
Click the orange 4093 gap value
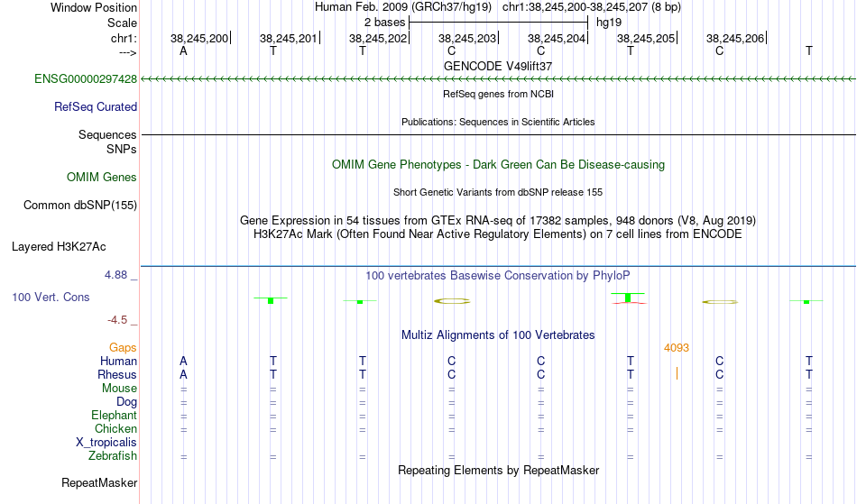pos(676,348)
